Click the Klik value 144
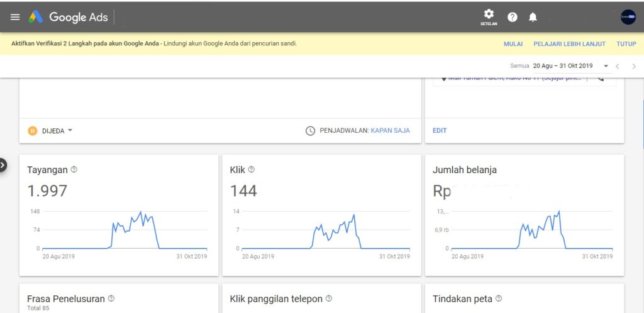Viewport: 644px width, 313px height. pos(243,191)
